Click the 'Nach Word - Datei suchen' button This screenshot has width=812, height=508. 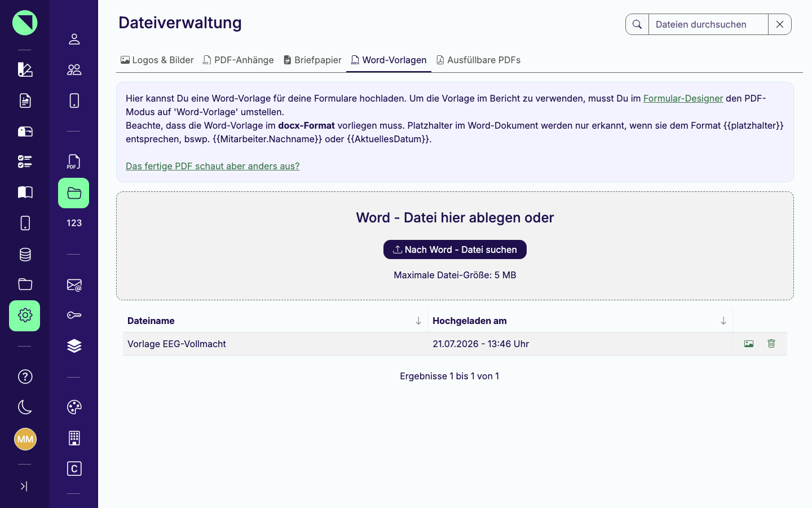point(455,249)
